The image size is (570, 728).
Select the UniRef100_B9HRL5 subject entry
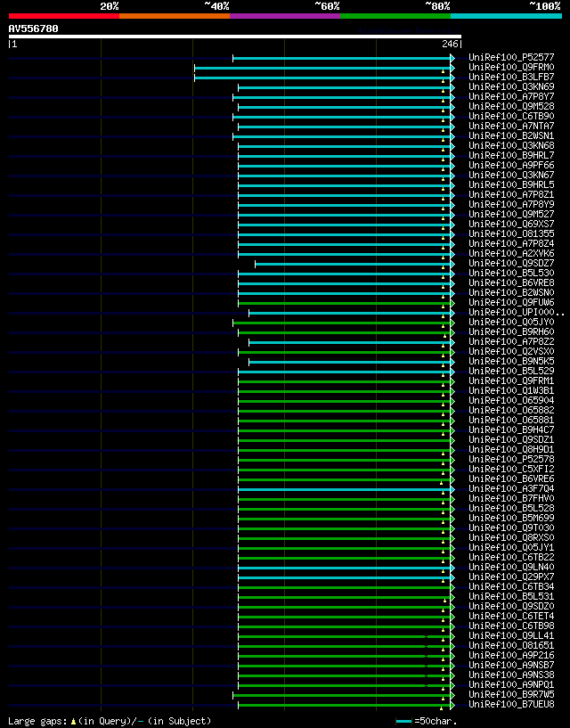(x=511, y=184)
